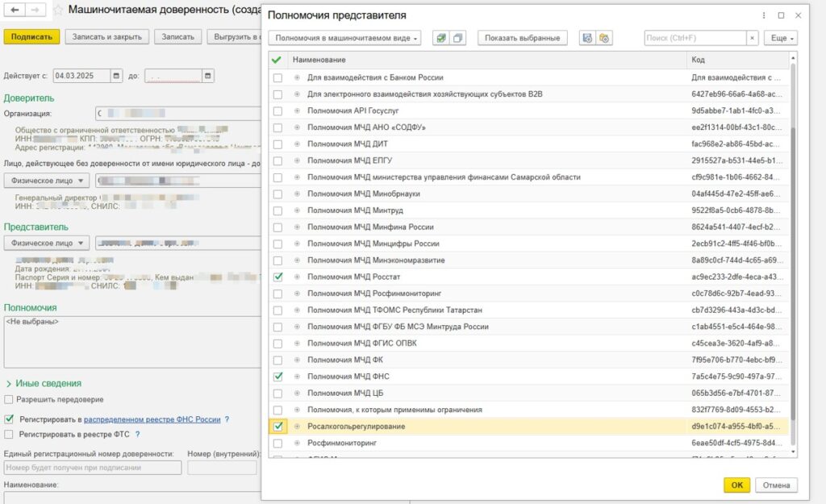Select row 'Полномочия МЧД Росфинмониторинг'
The width and height of the screenshot is (826, 504).
tap(529, 294)
